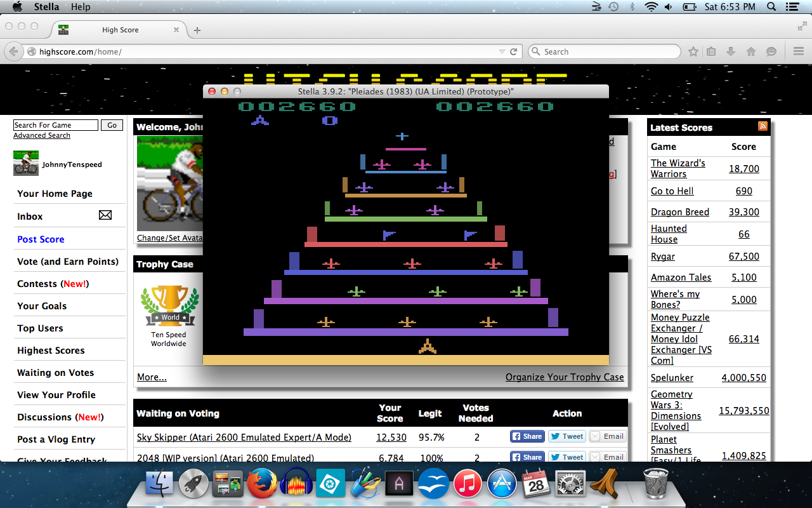Expand the URL bar history dropdown arrow
The image size is (812, 508).
coord(502,51)
